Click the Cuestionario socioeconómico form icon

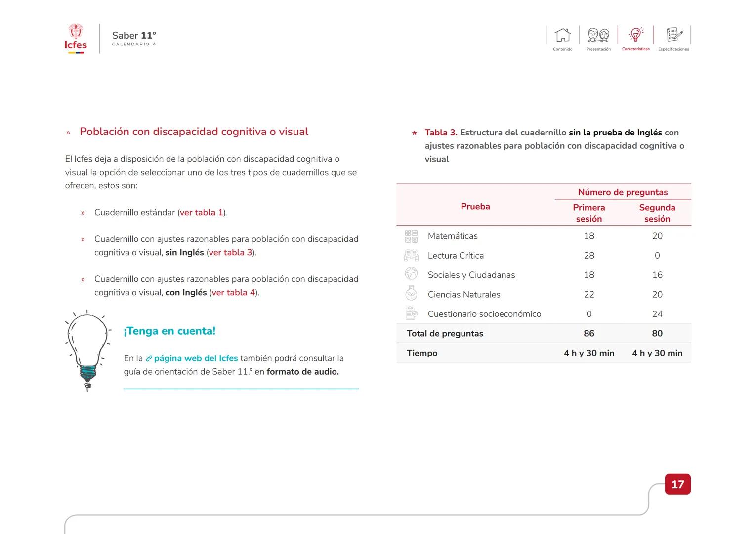(x=411, y=313)
